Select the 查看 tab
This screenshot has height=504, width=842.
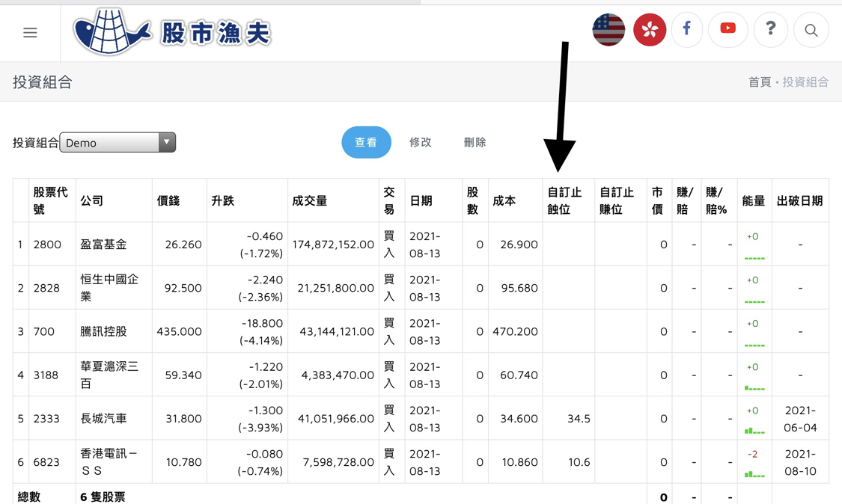366,142
